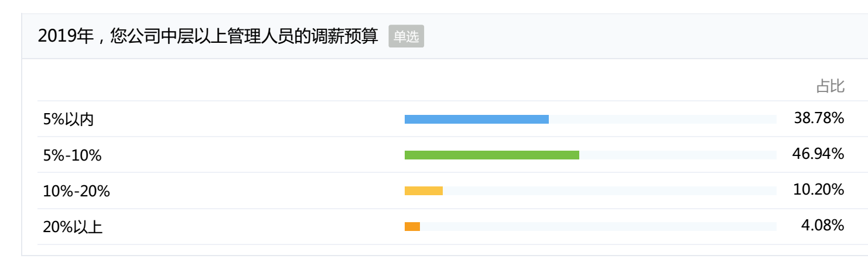Click empty track of the 20%以上 bar
This screenshot has height=272, width=868.
[x=598, y=227]
